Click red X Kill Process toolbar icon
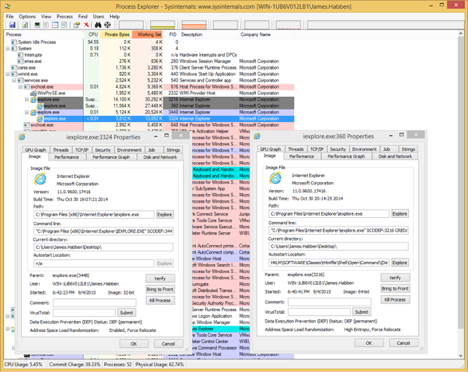 (86, 25)
